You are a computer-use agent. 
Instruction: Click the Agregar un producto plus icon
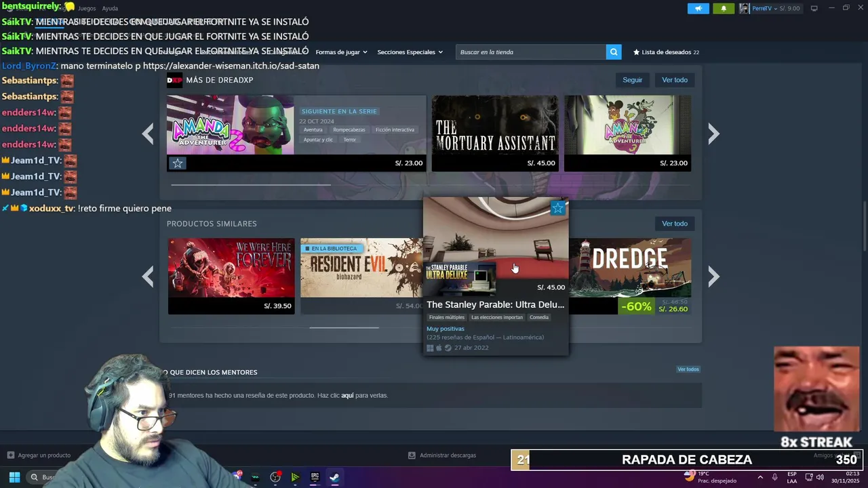(10, 455)
